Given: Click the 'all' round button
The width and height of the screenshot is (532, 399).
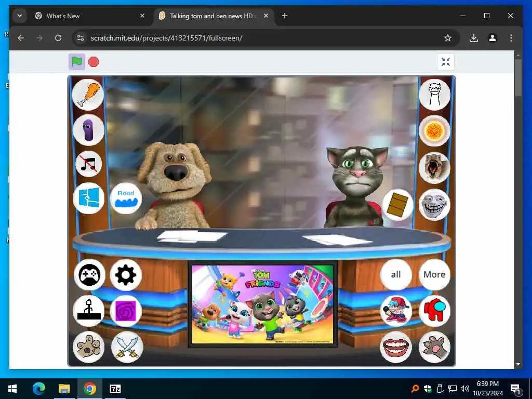Looking at the screenshot, I should click(396, 274).
